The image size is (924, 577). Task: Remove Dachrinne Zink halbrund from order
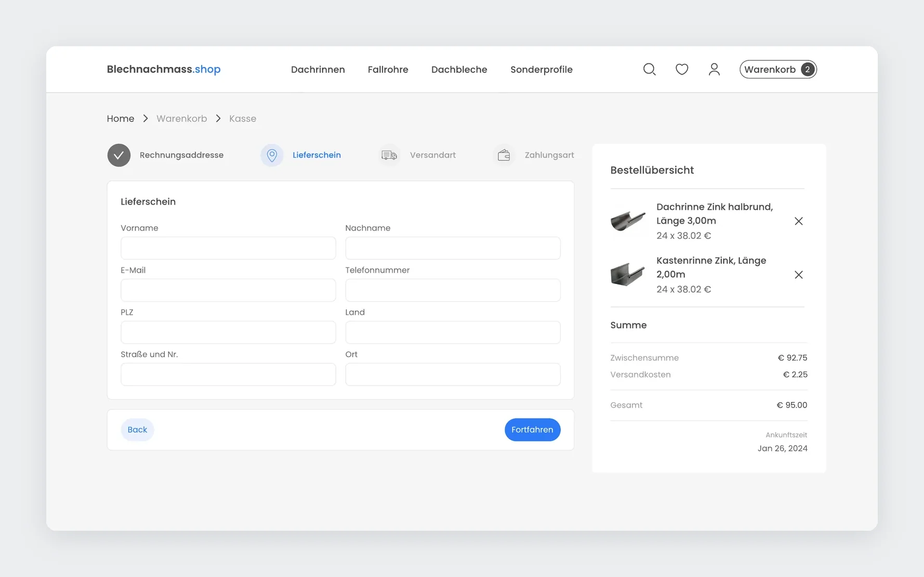point(798,221)
